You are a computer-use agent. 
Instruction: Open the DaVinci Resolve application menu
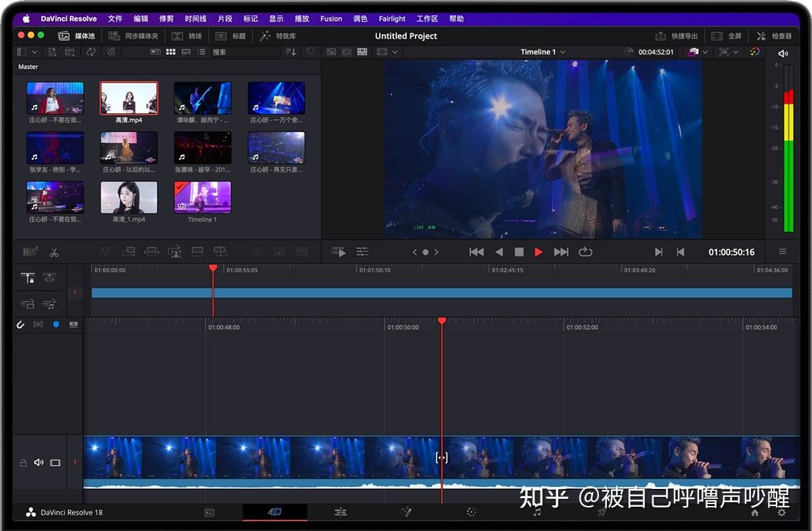(x=68, y=18)
